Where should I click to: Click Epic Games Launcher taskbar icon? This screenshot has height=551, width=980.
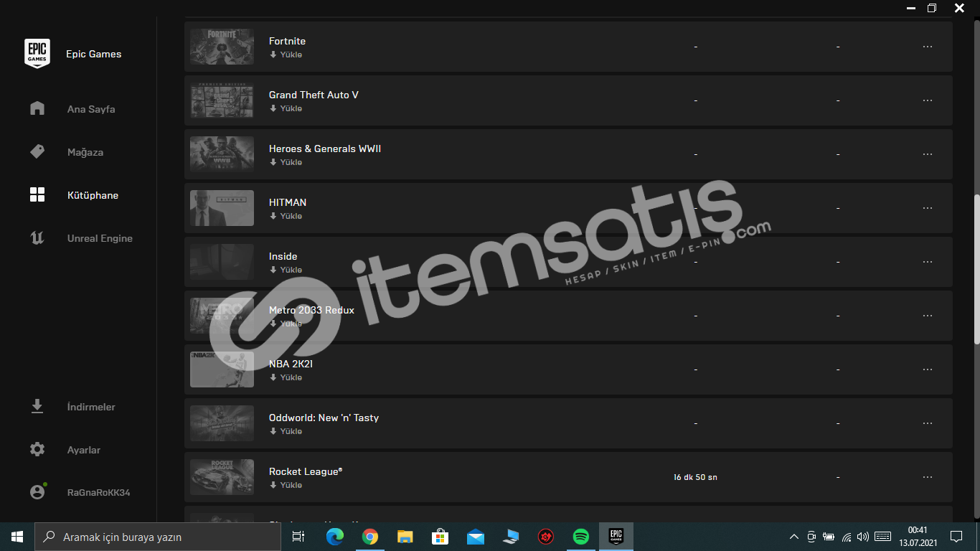click(x=616, y=537)
